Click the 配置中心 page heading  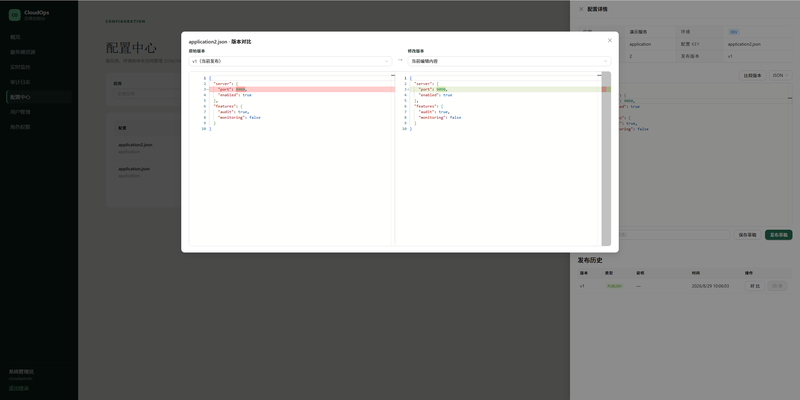[131, 48]
